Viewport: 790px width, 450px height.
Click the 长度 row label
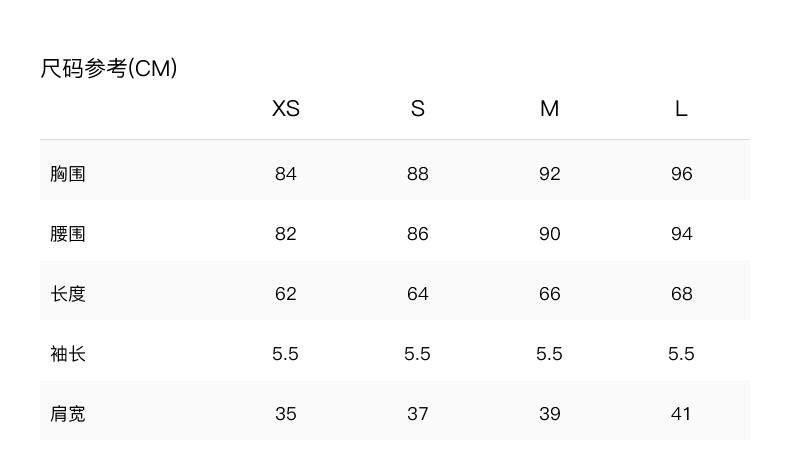coord(68,294)
